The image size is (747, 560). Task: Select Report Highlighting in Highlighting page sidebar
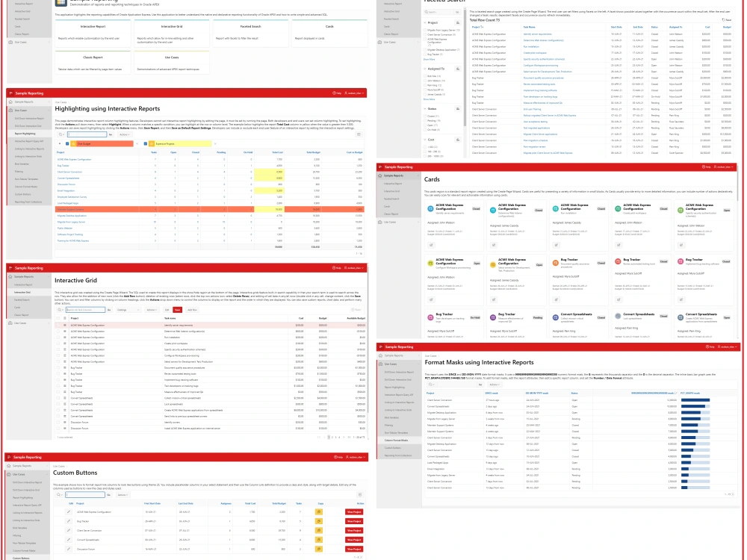click(28, 134)
